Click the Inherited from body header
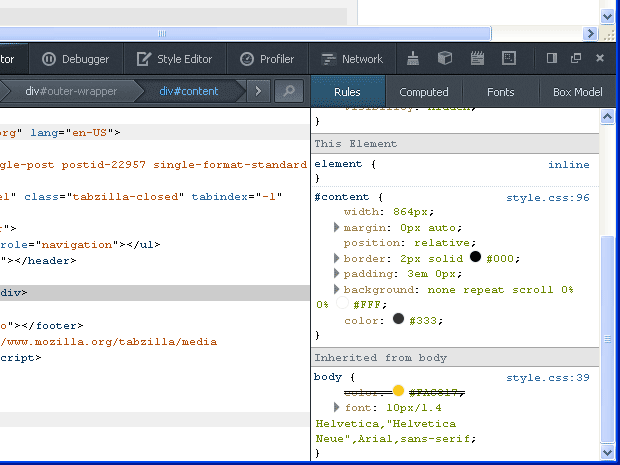 click(x=455, y=357)
